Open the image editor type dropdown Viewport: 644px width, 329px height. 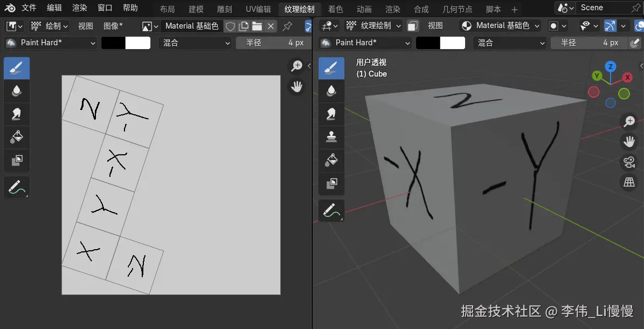(x=15, y=26)
